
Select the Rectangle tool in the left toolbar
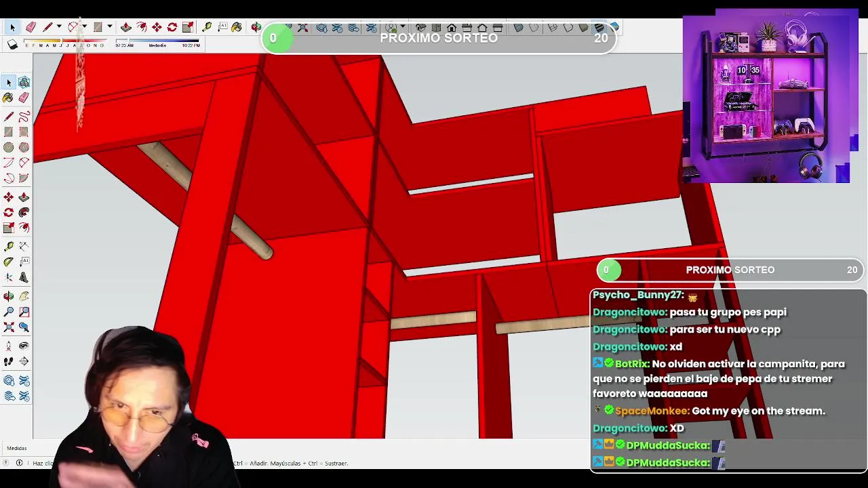(x=9, y=132)
